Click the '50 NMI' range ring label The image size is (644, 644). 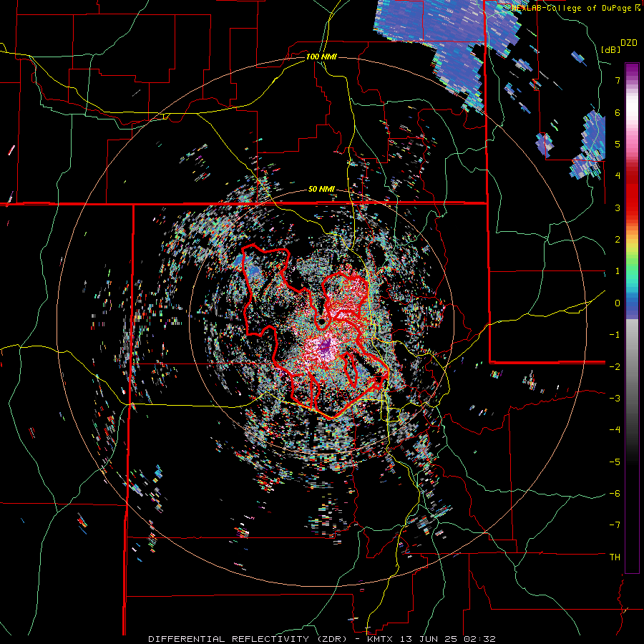321,190
